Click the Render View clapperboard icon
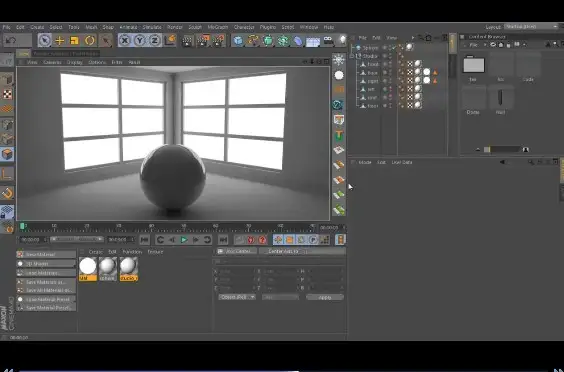Viewport: 564px width, 372px height. pos(187,41)
